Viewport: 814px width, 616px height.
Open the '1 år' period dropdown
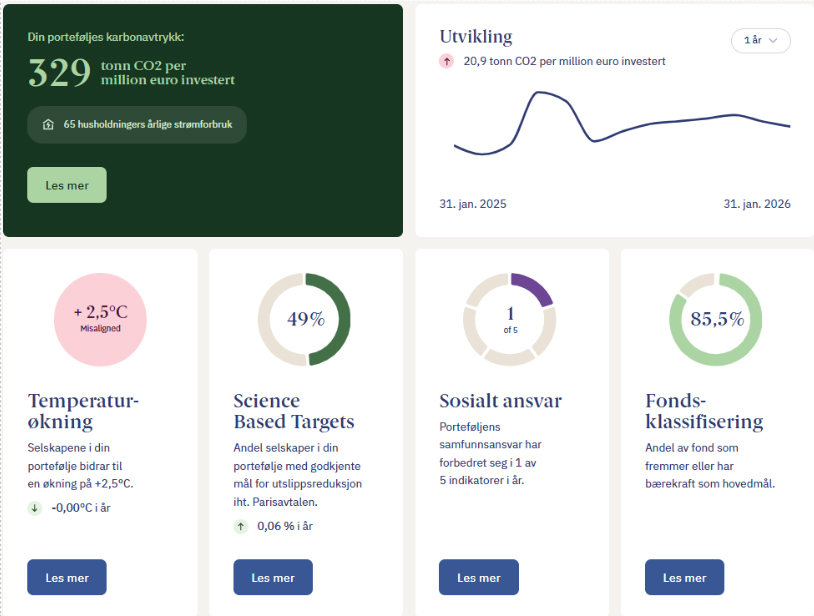(x=760, y=40)
